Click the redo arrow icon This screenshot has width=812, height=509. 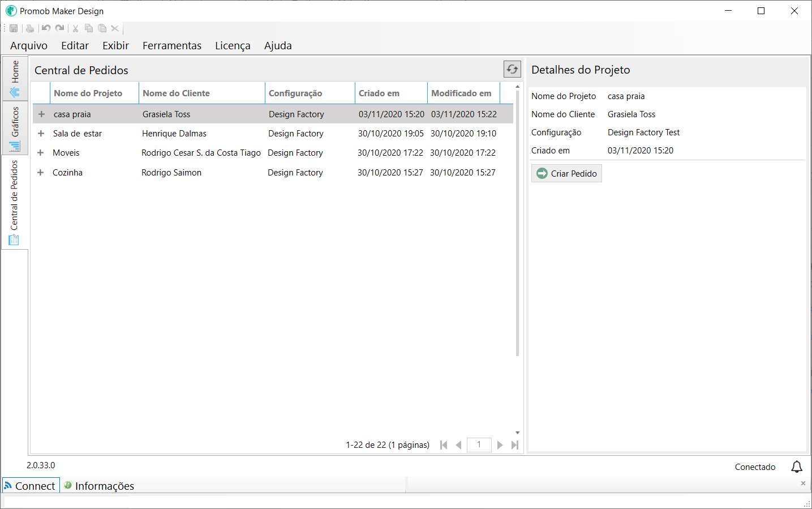pyautogui.click(x=59, y=28)
